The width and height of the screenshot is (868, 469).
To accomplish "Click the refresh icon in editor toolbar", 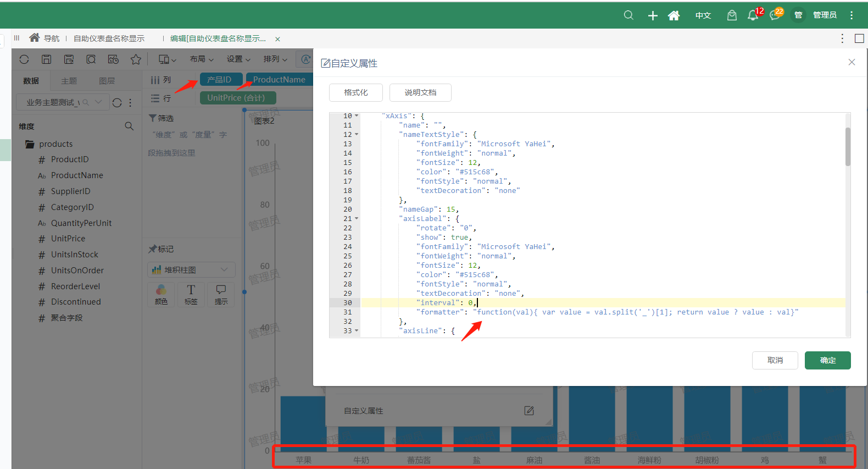I will click(x=24, y=59).
